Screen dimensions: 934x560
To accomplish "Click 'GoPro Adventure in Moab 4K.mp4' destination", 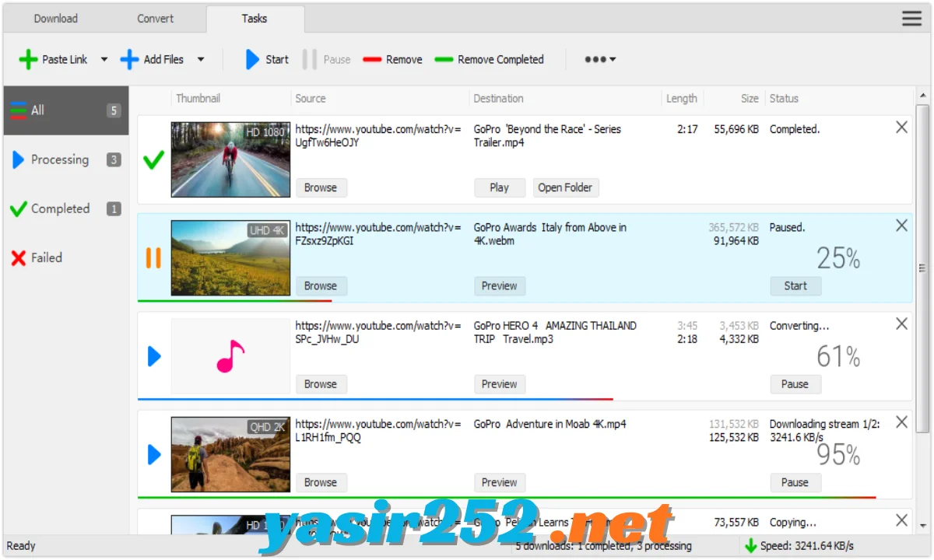I will coord(550,424).
